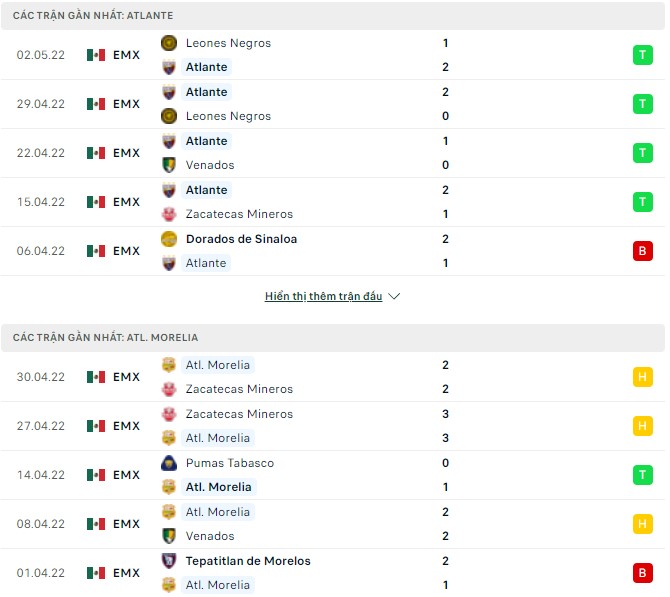Screen dimensions: 670x597
Task: Click red B result badge for 06.04.22
Action: point(642,251)
